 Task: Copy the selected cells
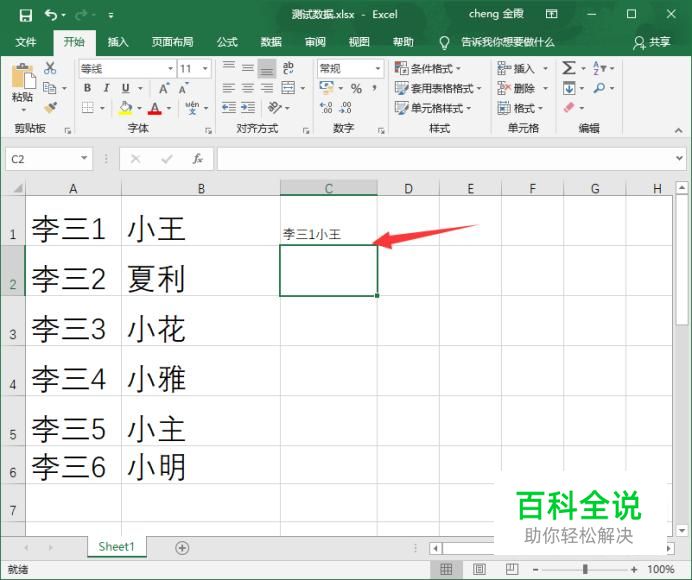click(x=50, y=88)
